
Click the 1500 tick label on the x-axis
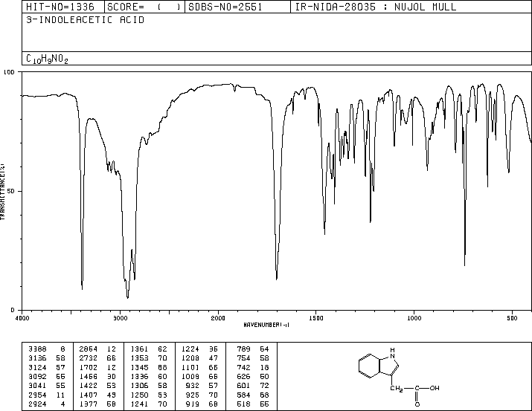316,318
